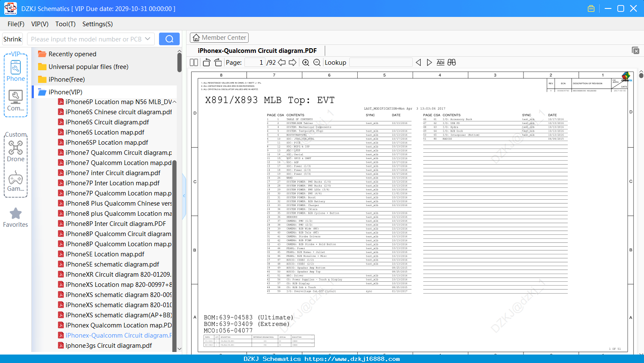The image size is (644, 363).
Task: Open iPhoneXR Circuit diagram 820-01209 file
Action: [x=115, y=275]
